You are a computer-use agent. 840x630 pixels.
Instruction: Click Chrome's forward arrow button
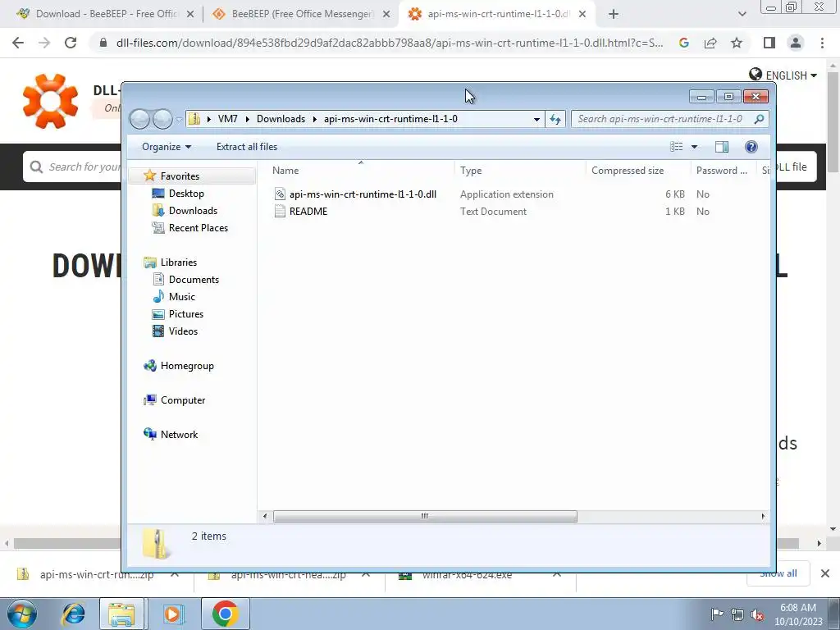tap(44, 43)
